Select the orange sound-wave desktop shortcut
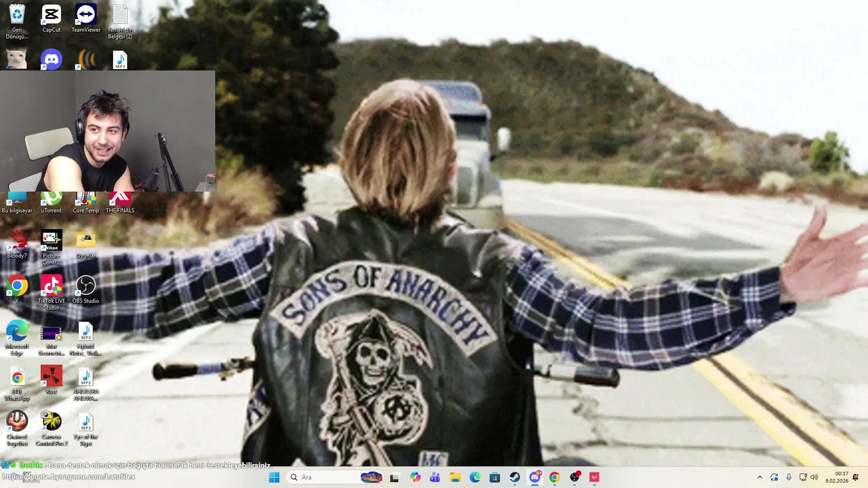 coord(85,59)
